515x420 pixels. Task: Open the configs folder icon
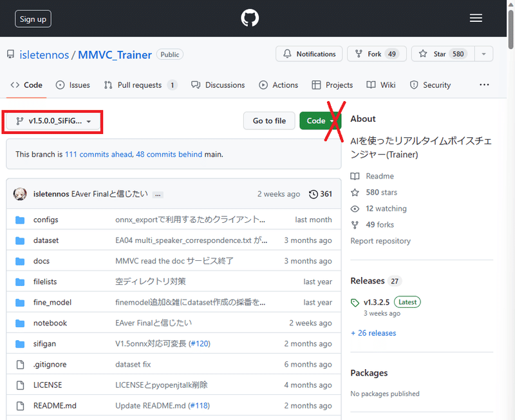(20, 220)
